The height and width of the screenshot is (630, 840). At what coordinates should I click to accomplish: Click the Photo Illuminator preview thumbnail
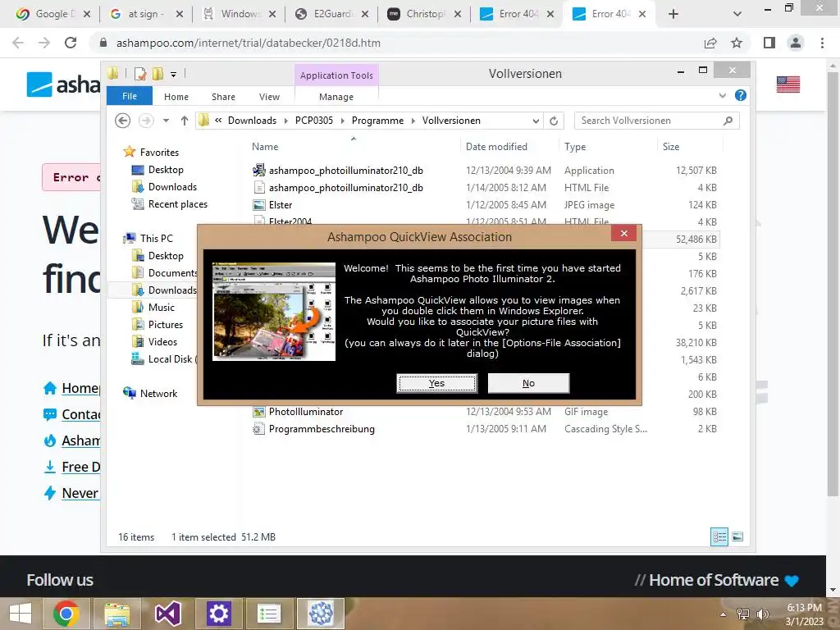[274, 311]
